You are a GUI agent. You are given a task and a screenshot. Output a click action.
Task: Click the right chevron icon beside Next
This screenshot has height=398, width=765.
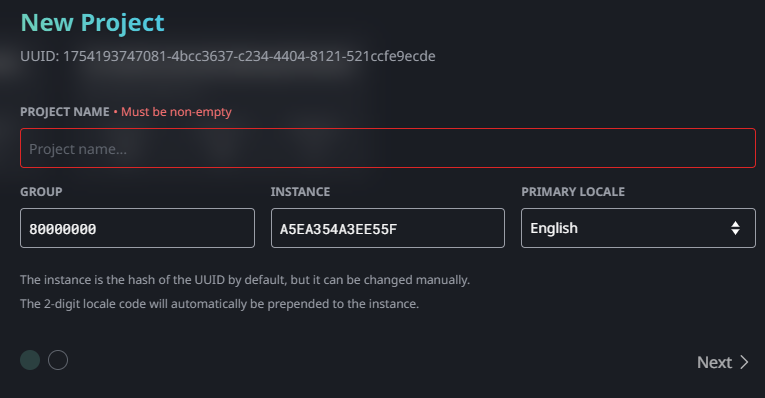tap(744, 362)
